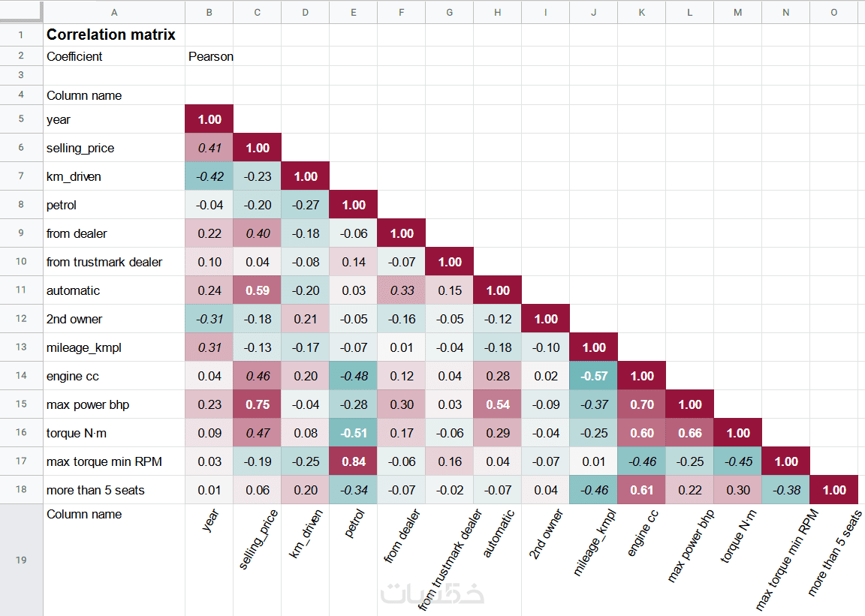Click the "Pearson" coefficient value cell
865x616 pixels.
210,56
